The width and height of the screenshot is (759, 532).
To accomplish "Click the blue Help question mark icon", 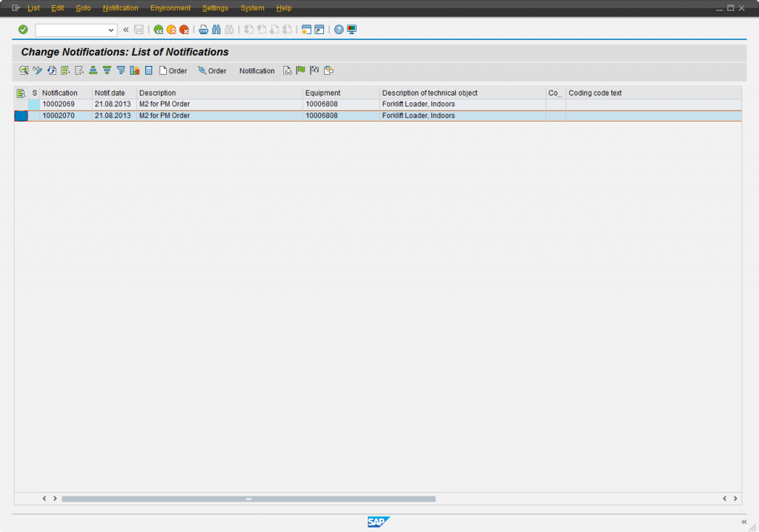I will (x=339, y=30).
